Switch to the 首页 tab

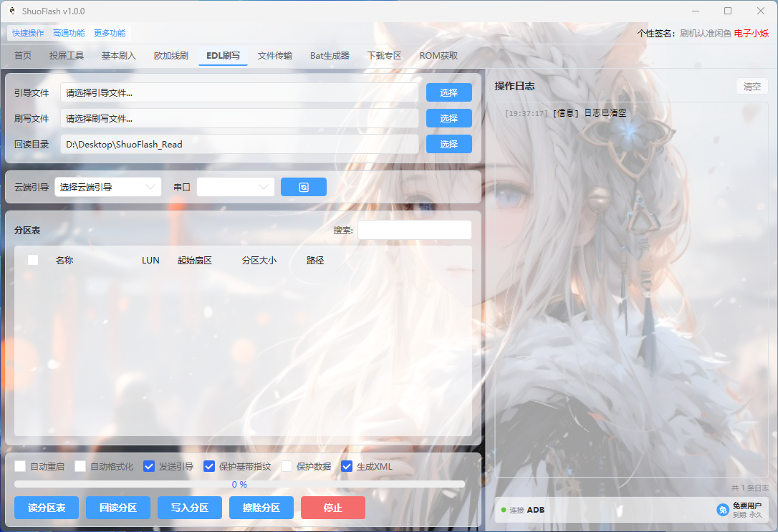23,56
